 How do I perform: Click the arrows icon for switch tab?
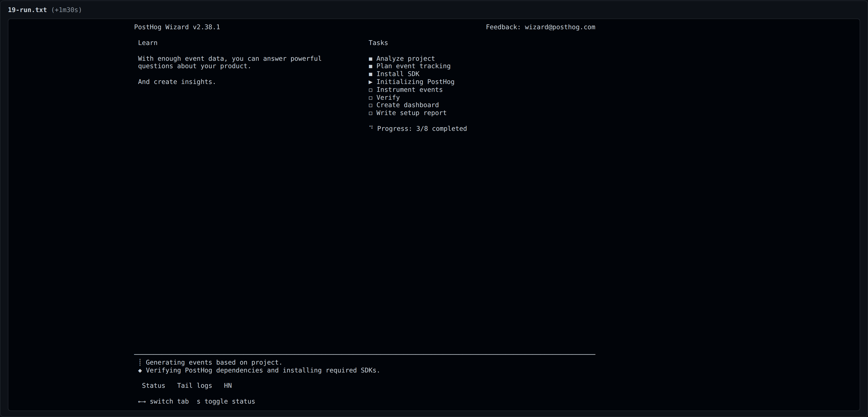[x=142, y=401]
